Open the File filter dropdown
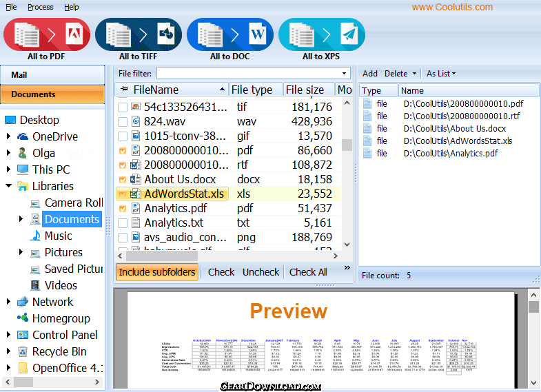 tap(344, 74)
